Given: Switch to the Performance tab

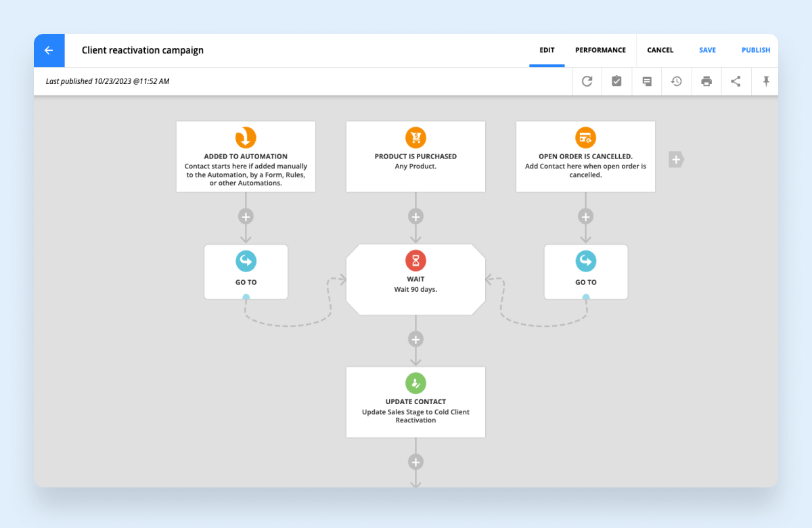Looking at the screenshot, I should (600, 50).
